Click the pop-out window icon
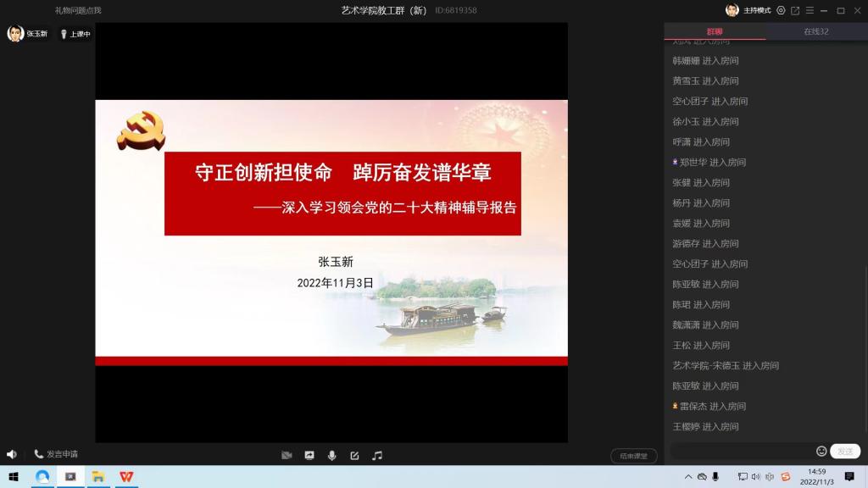868x488 pixels. [x=795, y=10]
